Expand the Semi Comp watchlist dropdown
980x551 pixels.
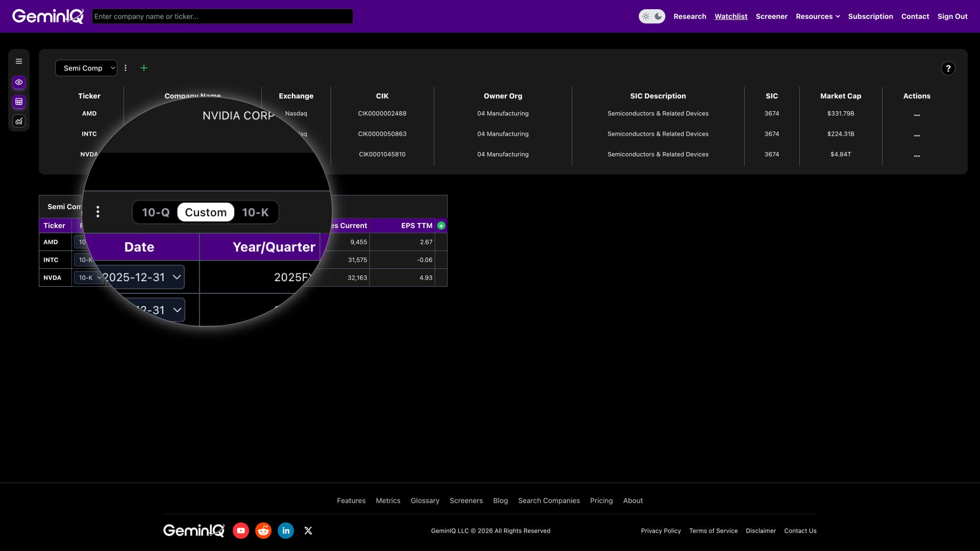tap(86, 68)
